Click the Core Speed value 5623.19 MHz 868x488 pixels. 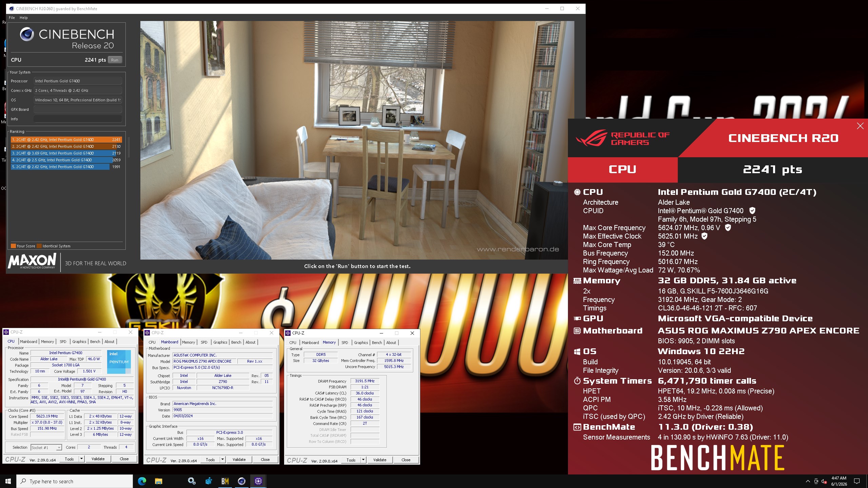pos(47,416)
